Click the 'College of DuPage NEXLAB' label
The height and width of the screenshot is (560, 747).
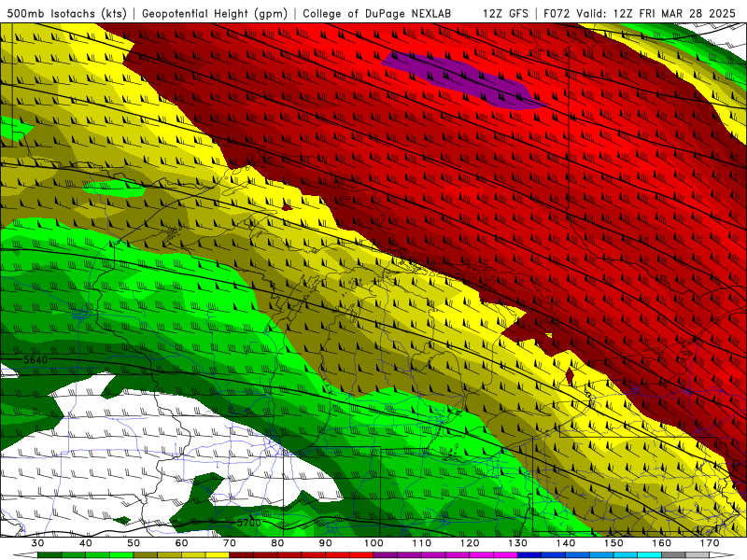click(377, 13)
